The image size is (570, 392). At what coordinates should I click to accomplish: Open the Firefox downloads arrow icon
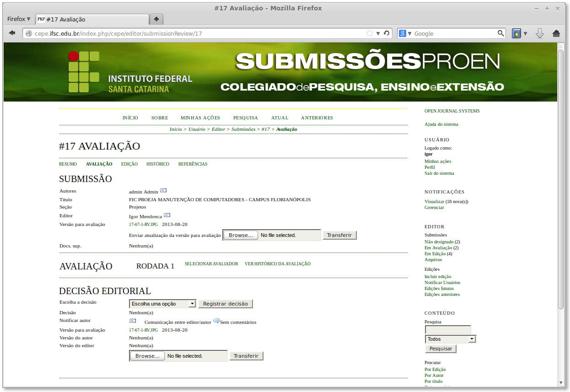[540, 33]
